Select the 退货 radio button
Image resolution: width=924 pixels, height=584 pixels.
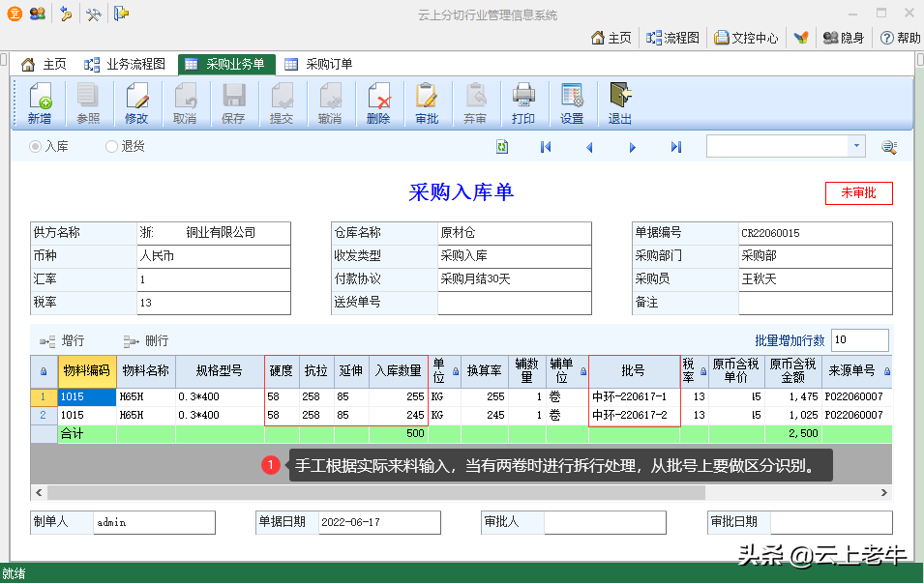(x=112, y=147)
